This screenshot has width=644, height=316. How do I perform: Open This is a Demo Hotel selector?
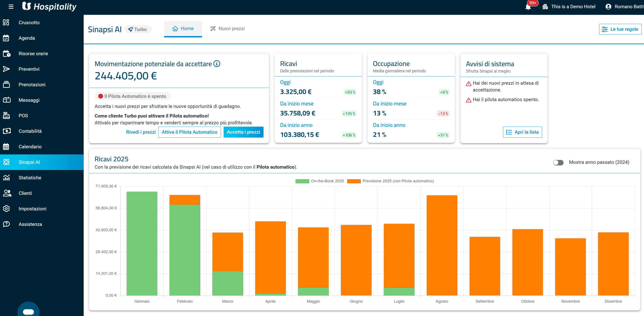[569, 7]
